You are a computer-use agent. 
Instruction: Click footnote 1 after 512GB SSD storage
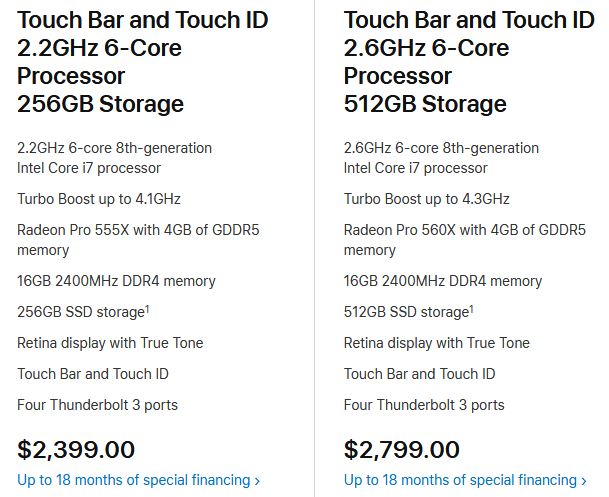472,309
